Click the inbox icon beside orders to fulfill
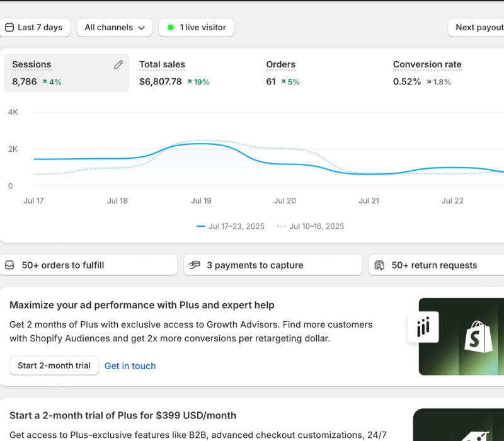The image size is (504, 441). [x=9, y=265]
